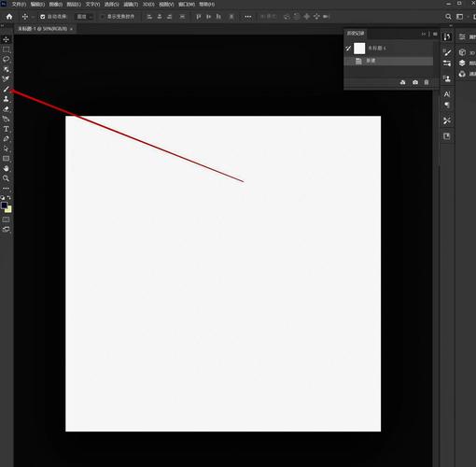476x467 pixels.
Task: Select the Eraser tool
Action: (x=6, y=109)
